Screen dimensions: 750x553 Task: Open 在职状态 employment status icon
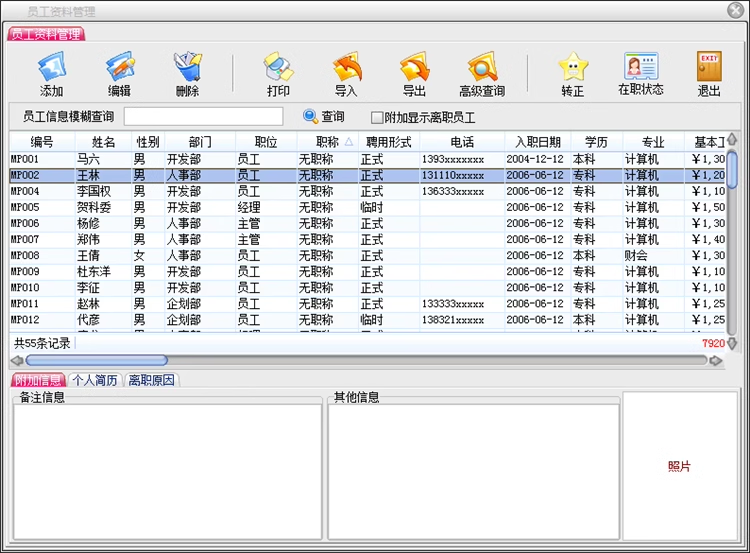point(641,66)
